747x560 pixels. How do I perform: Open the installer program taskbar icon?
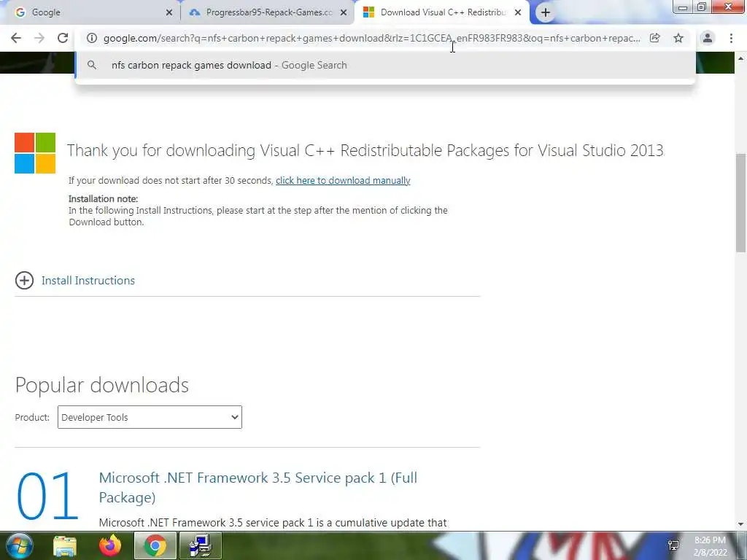[201, 546]
